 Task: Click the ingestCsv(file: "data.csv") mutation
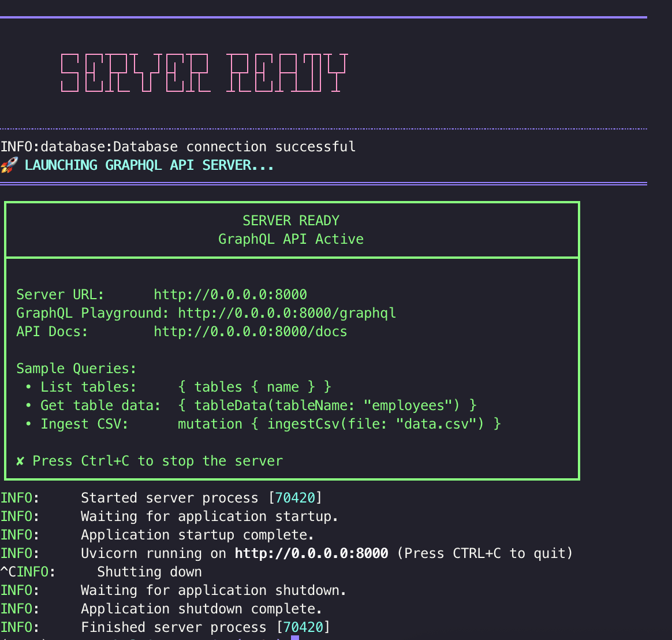click(339, 424)
